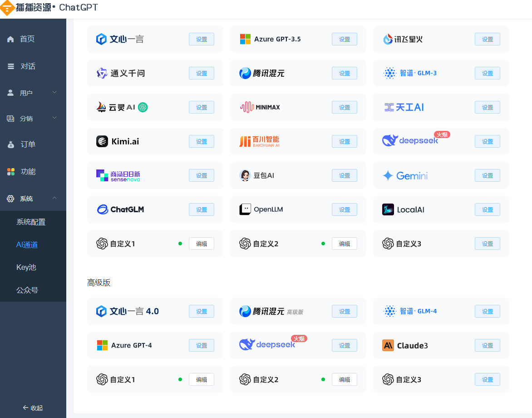Click 设置 for Azure GPT-3.5
Image resolution: width=532 pixels, height=418 pixels.
tap(345, 39)
